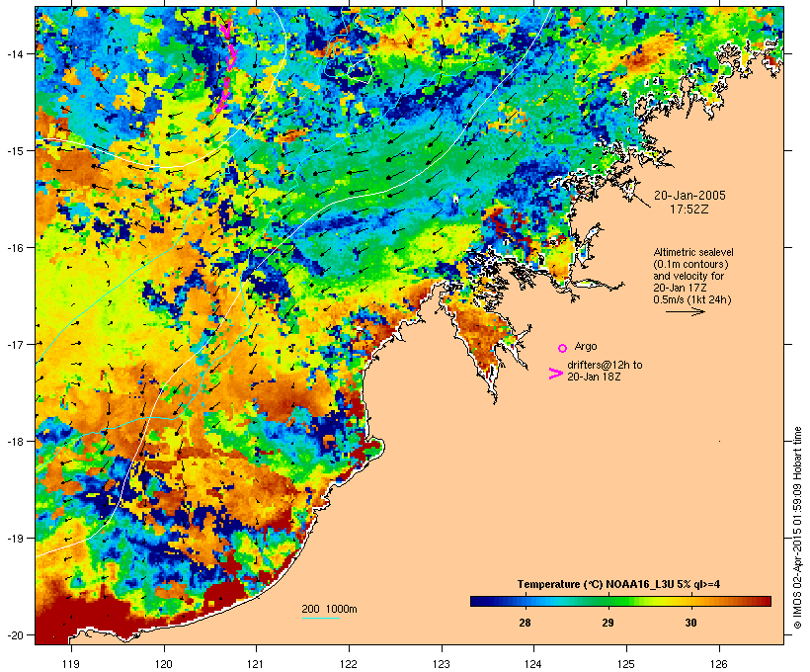
Task: Click the '20-Jan-2005' date label
Action: click(689, 196)
